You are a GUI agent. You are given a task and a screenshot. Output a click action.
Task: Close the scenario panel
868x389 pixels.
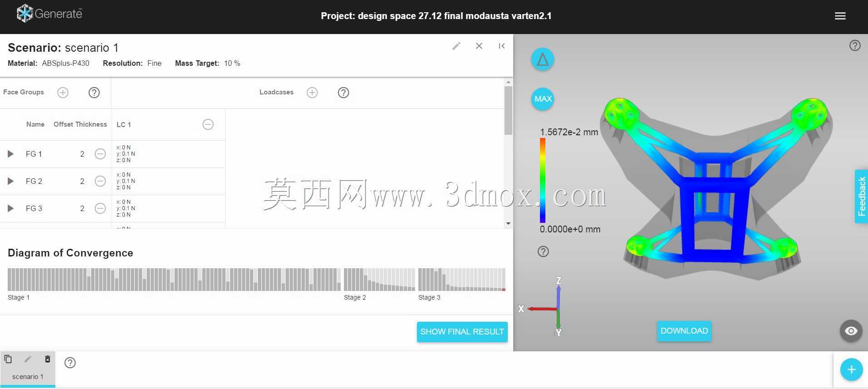(x=479, y=46)
